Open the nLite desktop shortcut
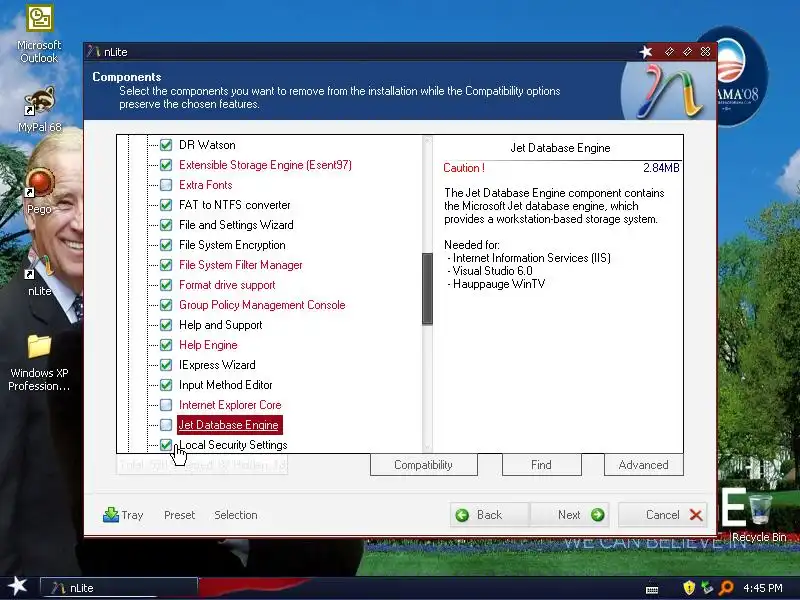Screen dimensions: 800x600 (39, 274)
